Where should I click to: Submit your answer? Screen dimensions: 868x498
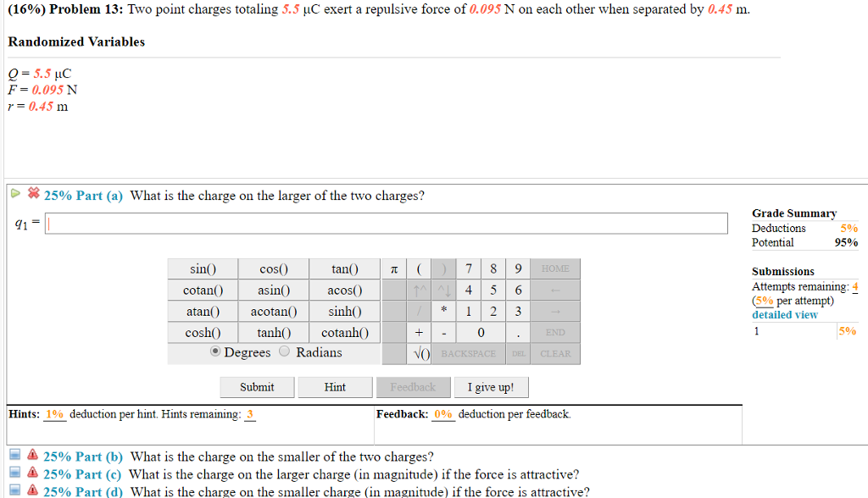[x=257, y=386]
